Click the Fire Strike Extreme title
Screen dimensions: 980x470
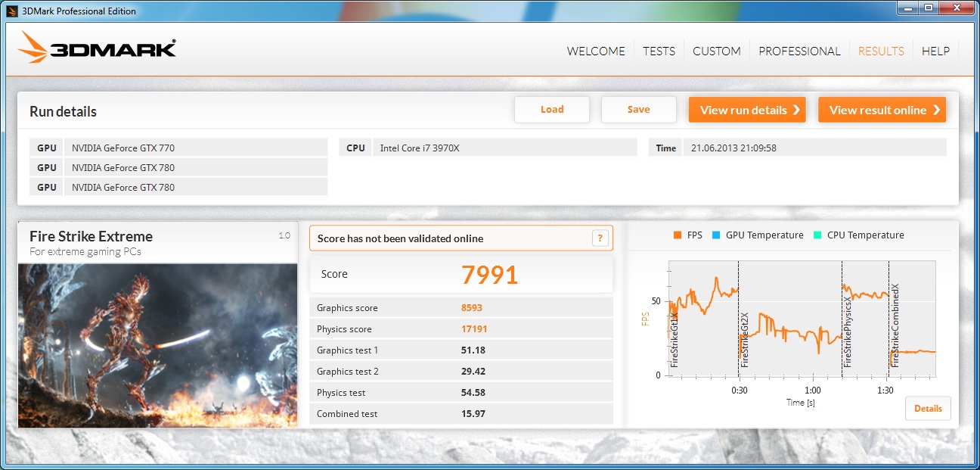point(91,236)
